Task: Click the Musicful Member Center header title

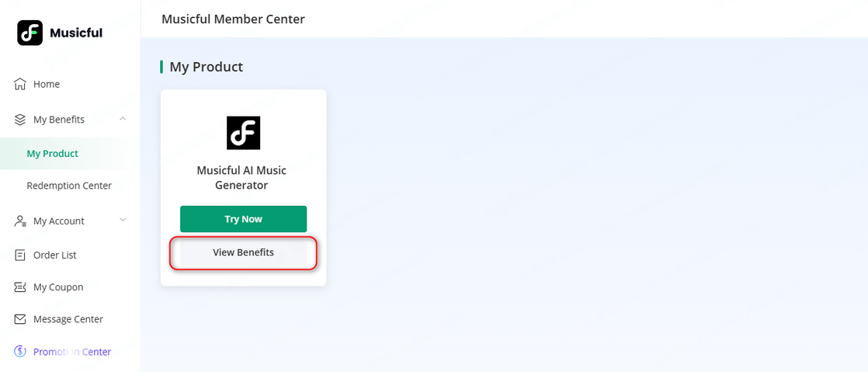Action: tap(233, 19)
